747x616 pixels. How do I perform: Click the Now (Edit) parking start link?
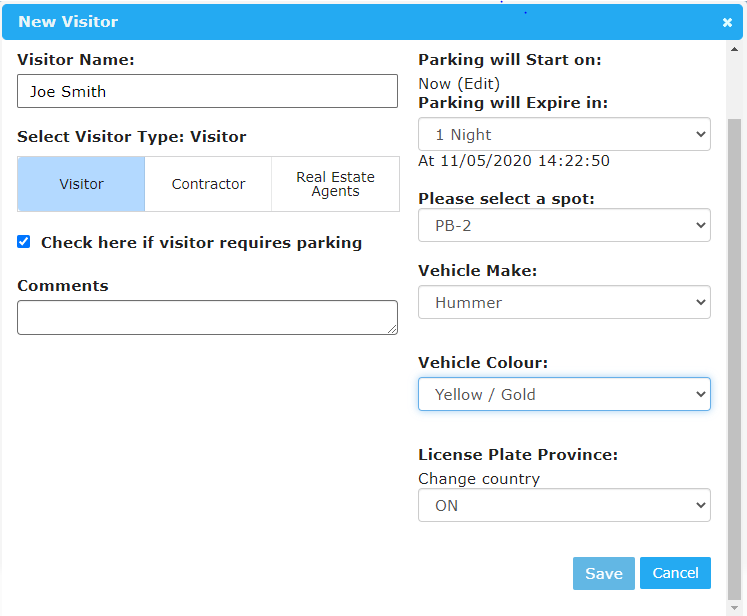click(459, 84)
